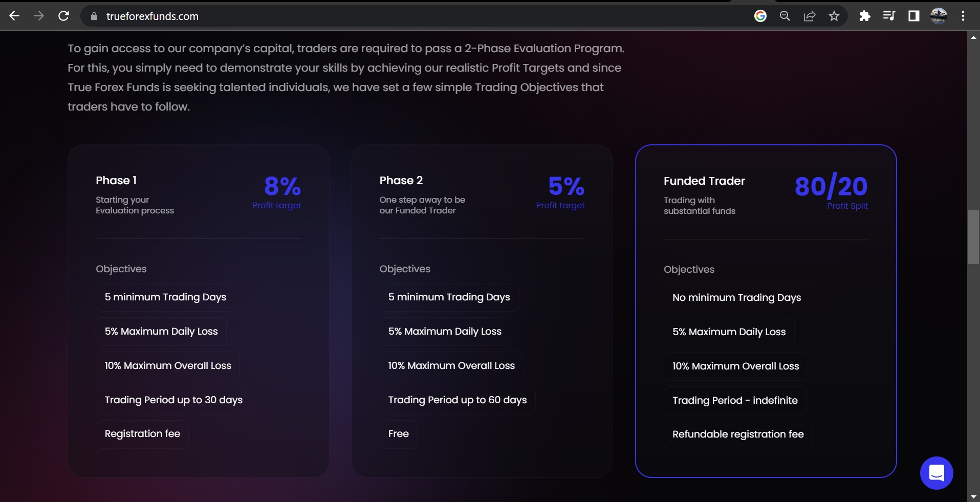Select the Funded Trader card heading
Screen dimensions: 980x502
(704, 181)
